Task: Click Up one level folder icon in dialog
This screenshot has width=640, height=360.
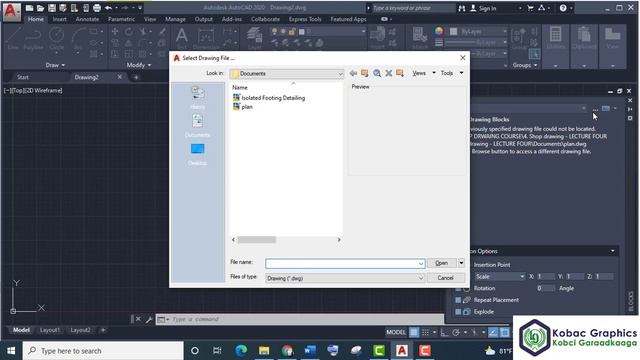Action: pyautogui.click(x=364, y=73)
